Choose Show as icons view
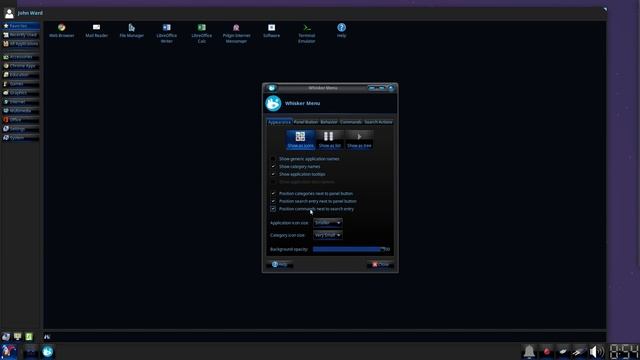640x360 pixels. coord(300,140)
